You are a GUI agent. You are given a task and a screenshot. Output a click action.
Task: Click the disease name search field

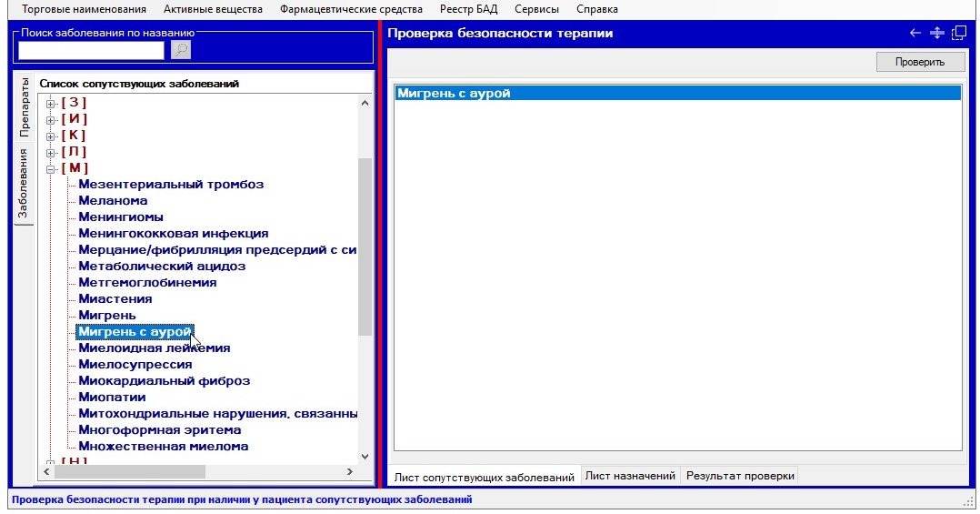(x=91, y=50)
